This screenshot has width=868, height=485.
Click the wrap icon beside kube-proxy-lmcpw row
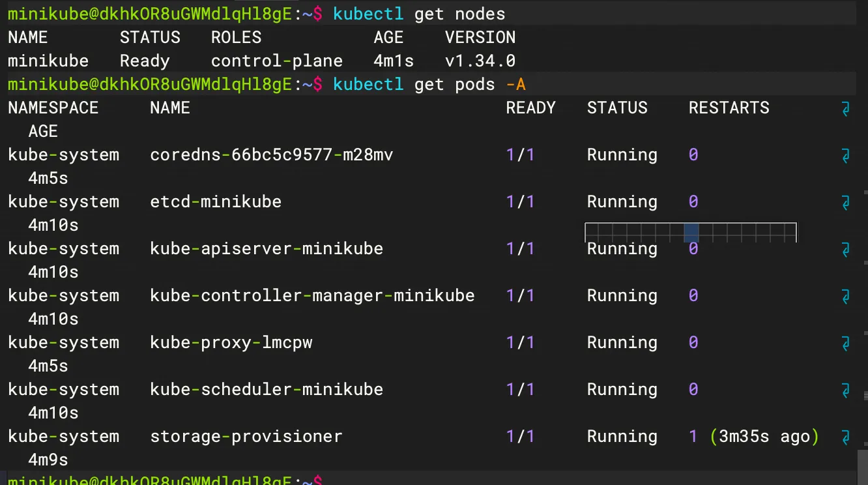[846, 344]
